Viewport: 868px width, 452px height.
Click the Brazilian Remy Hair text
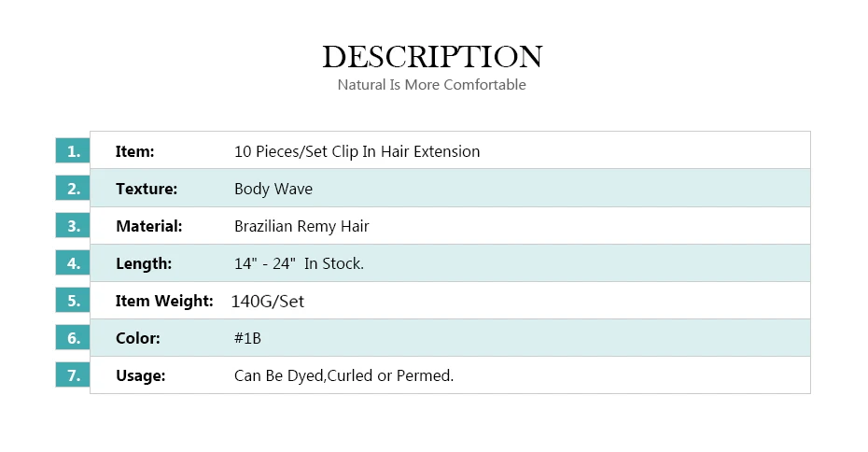301,227
